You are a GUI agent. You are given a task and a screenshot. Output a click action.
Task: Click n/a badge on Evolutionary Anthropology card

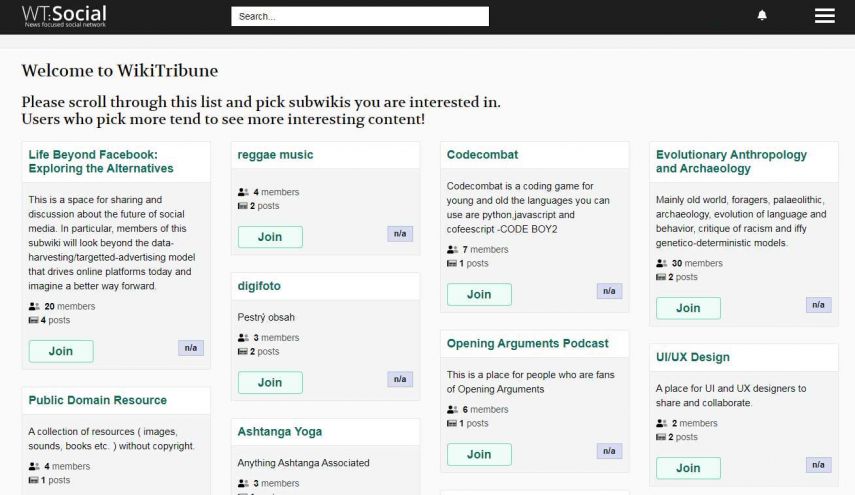tap(818, 305)
